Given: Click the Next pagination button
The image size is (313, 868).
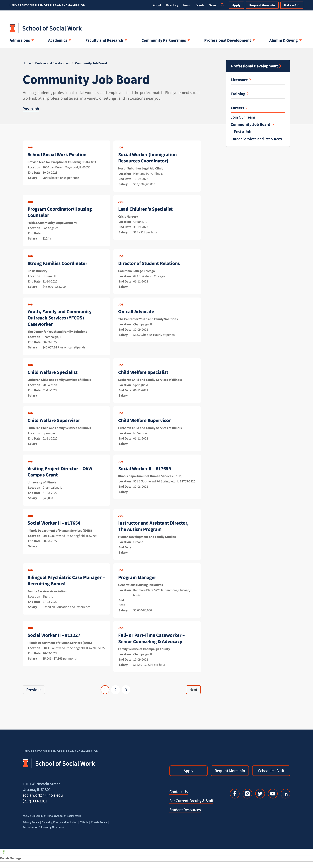Looking at the screenshot, I should click(193, 690).
